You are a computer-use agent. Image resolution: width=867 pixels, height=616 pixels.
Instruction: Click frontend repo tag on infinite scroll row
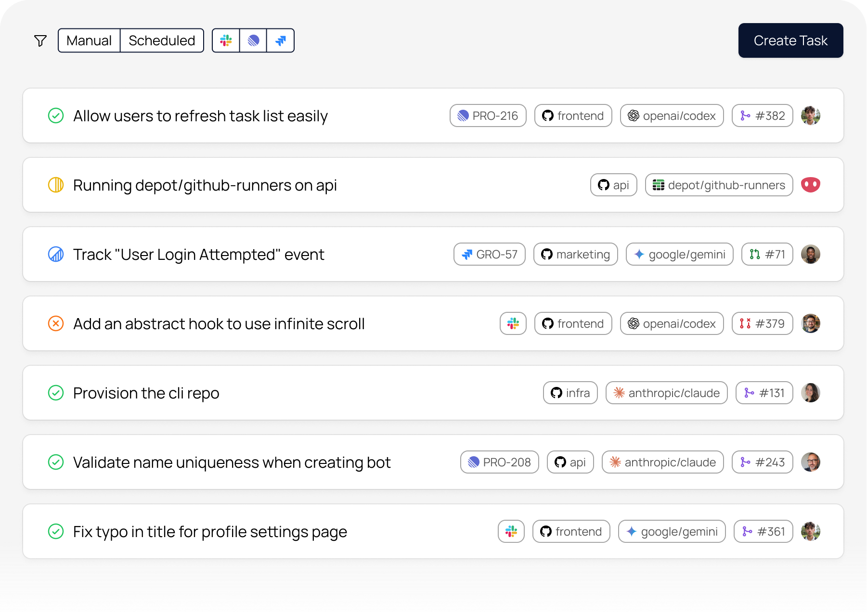(573, 323)
